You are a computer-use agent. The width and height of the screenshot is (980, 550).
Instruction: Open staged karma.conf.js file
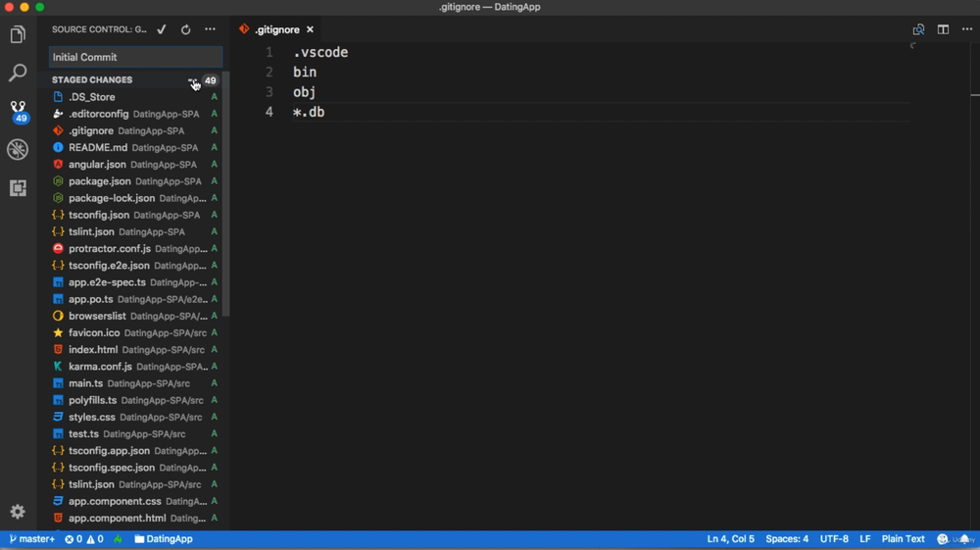click(135, 367)
